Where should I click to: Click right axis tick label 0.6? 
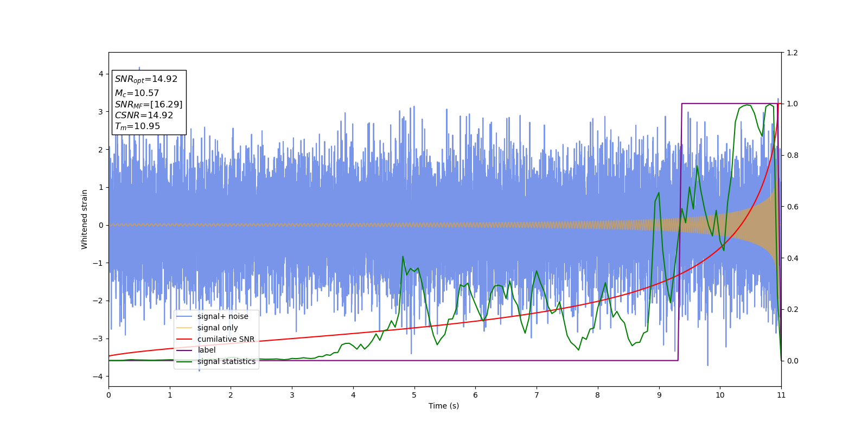[792, 207]
